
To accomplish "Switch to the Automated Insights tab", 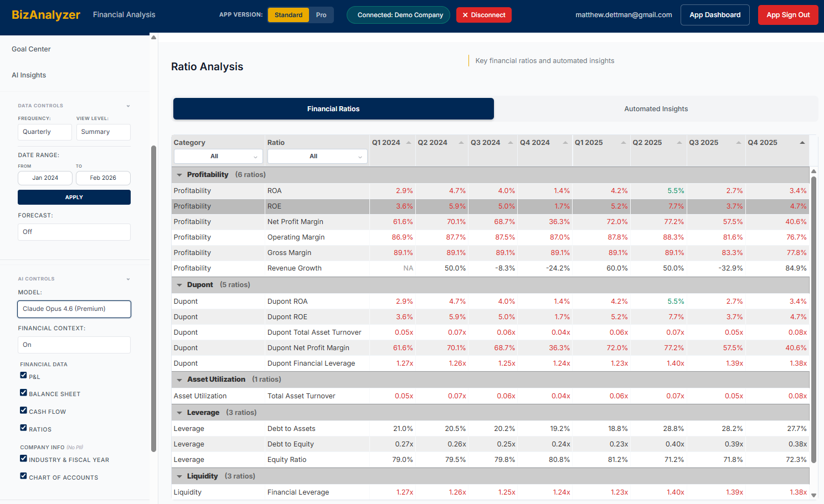I will coord(656,109).
